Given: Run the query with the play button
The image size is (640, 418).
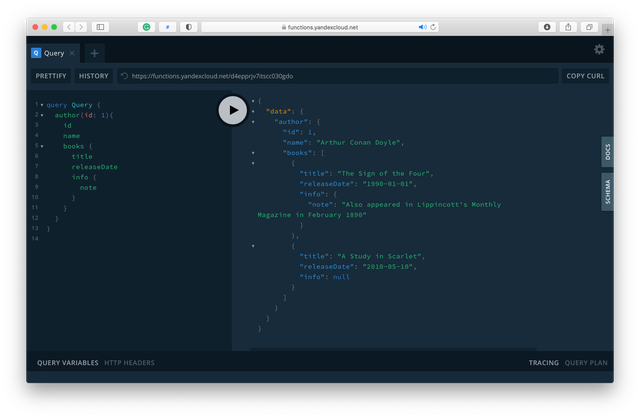Looking at the screenshot, I should pos(232,110).
